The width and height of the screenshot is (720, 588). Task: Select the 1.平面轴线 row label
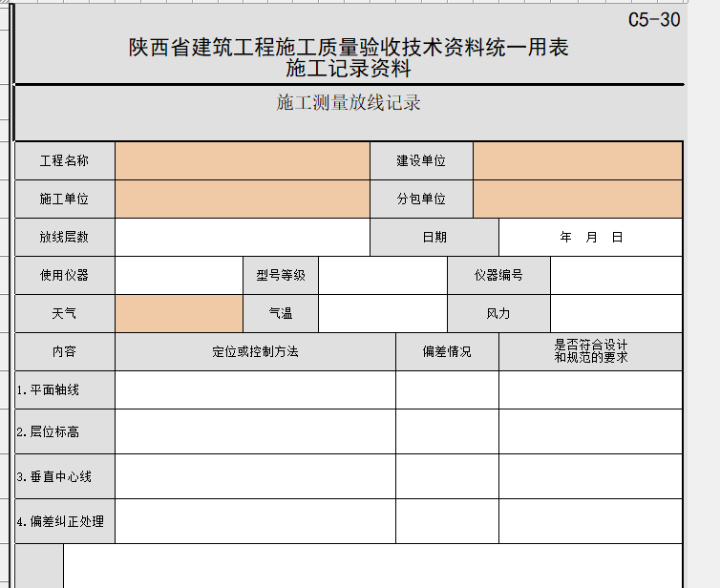64,389
